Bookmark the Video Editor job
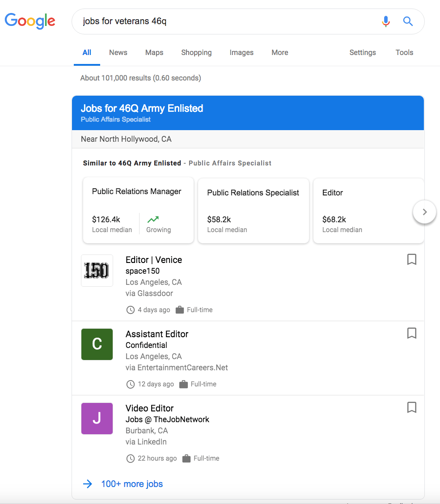 pos(412,407)
